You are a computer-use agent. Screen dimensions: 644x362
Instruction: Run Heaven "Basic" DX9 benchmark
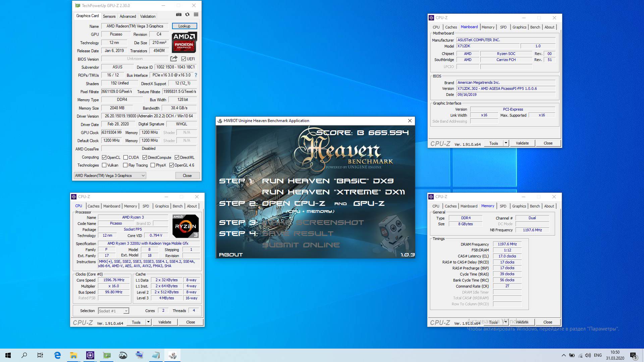(327, 181)
